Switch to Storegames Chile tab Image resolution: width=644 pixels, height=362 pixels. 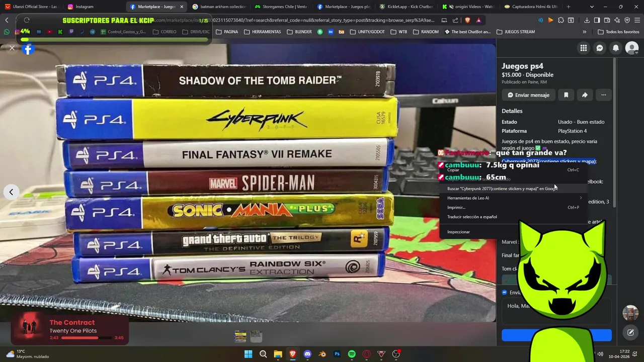click(x=281, y=7)
